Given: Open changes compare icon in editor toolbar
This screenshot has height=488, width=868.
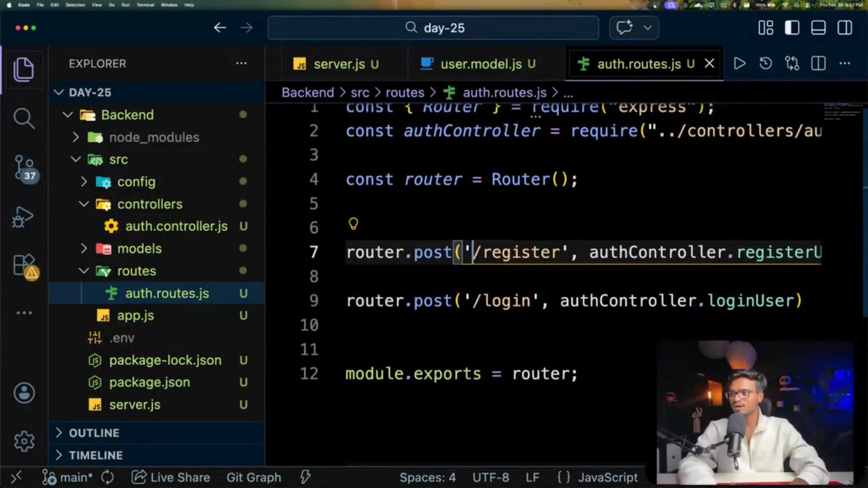Looking at the screenshot, I should point(792,64).
